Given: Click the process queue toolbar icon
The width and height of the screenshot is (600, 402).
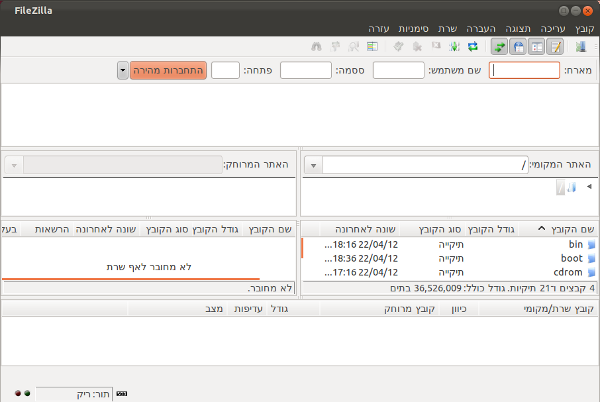Looking at the screenshot, I should click(454, 47).
